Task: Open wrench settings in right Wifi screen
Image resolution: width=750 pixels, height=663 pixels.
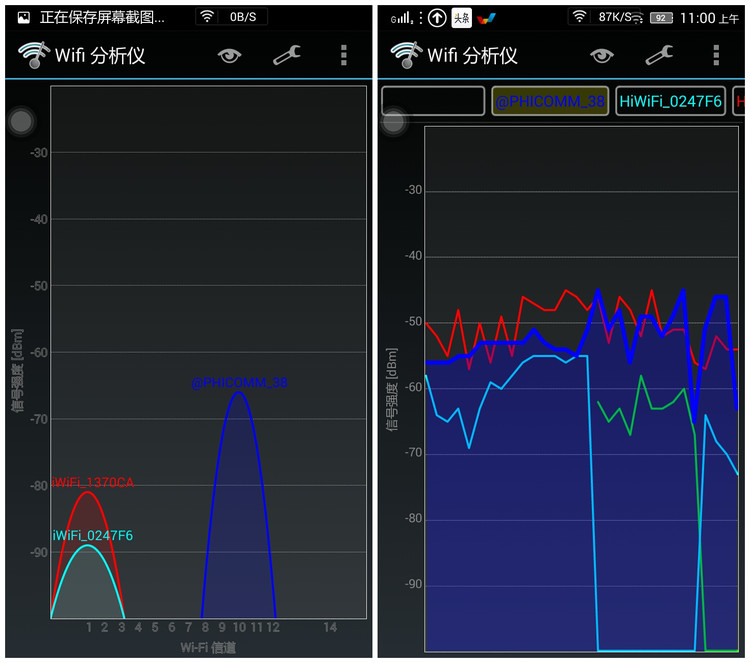Action: click(x=659, y=55)
